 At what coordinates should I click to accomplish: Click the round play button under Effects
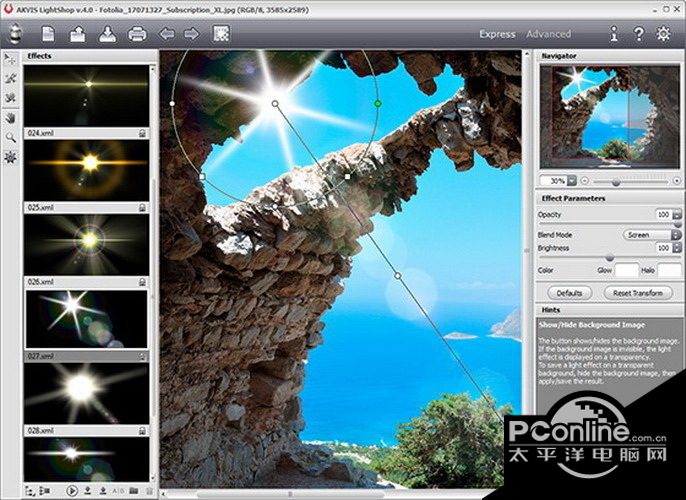(x=72, y=491)
